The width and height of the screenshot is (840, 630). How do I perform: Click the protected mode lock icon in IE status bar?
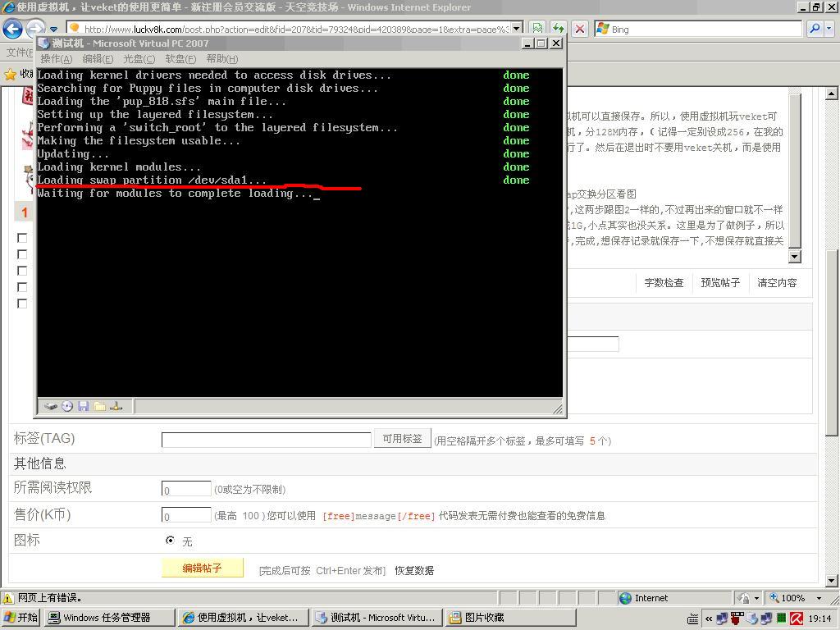743,598
